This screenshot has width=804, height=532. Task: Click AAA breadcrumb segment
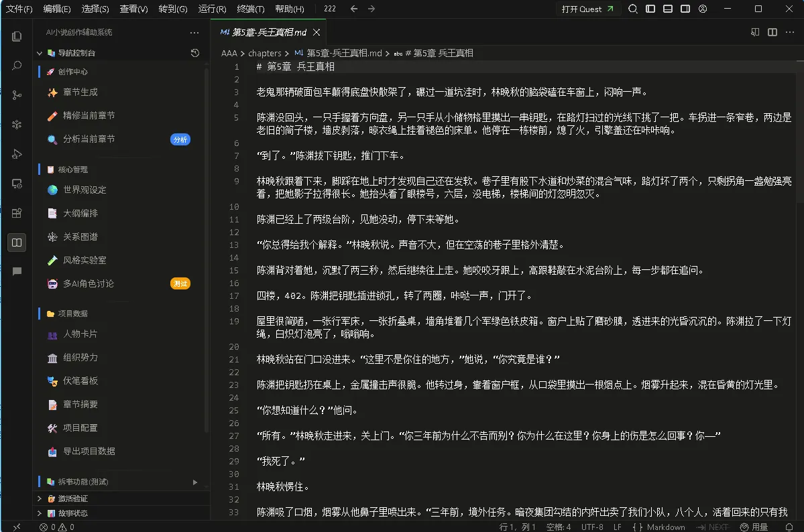(229, 54)
